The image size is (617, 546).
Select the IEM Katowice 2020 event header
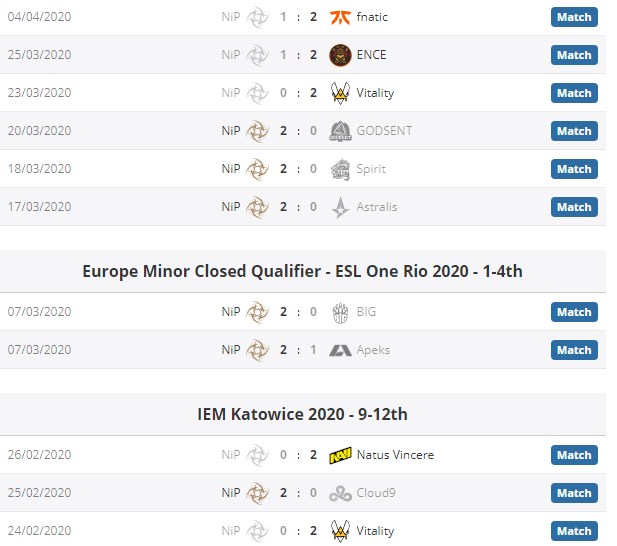(x=302, y=414)
